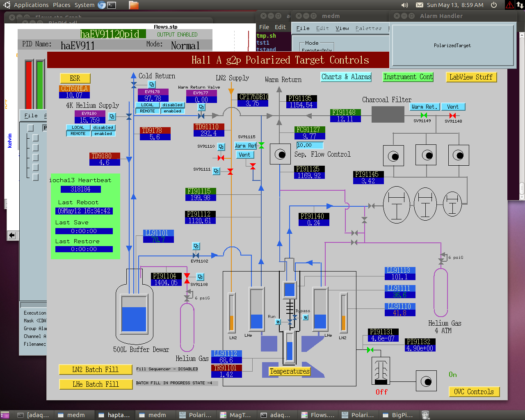This screenshot has width=525, height=420.
Task: Open related display icon beside EV9178 valve
Action: pyautogui.click(x=152, y=85)
